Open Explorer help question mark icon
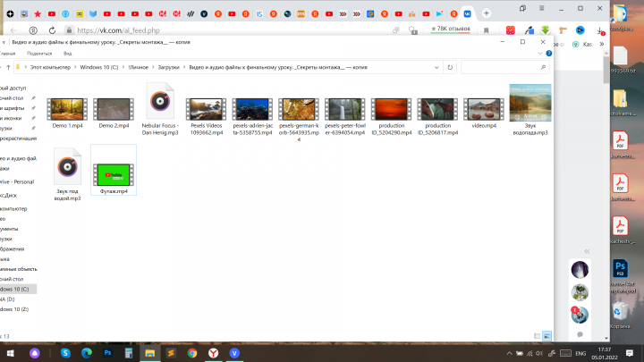 click(x=548, y=54)
